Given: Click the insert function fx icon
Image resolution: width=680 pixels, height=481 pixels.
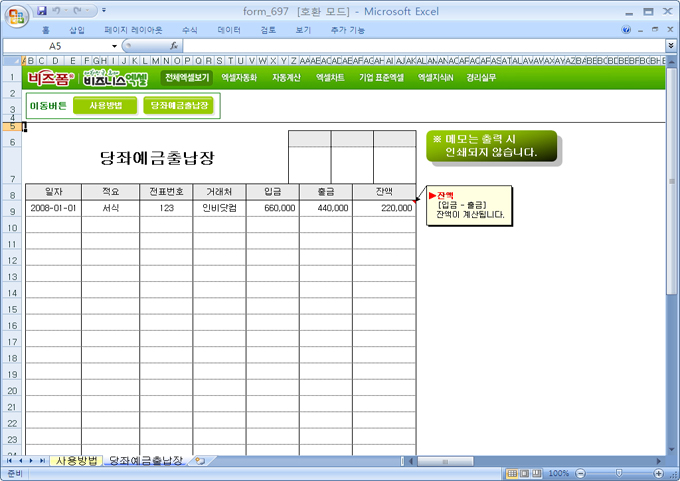Looking at the screenshot, I should 174,46.
